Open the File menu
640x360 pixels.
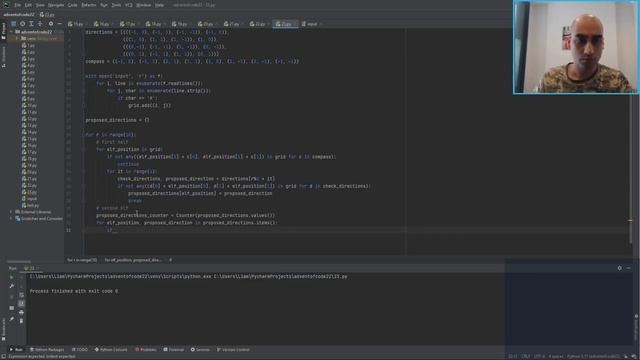coord(17,5)
